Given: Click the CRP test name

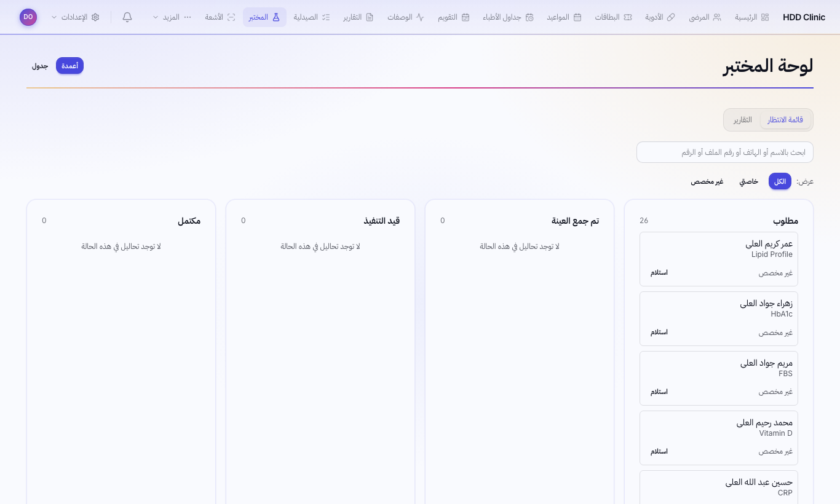Looking at the screenshot, I should 785,493.
